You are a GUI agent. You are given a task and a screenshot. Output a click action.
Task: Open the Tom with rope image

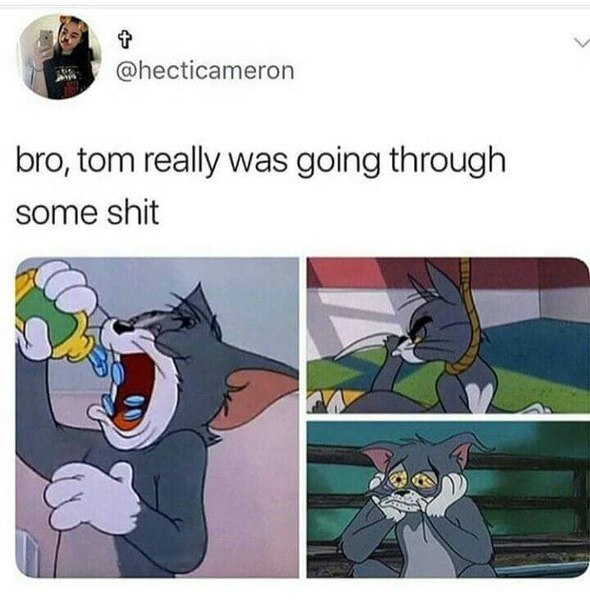click(448, 336)
